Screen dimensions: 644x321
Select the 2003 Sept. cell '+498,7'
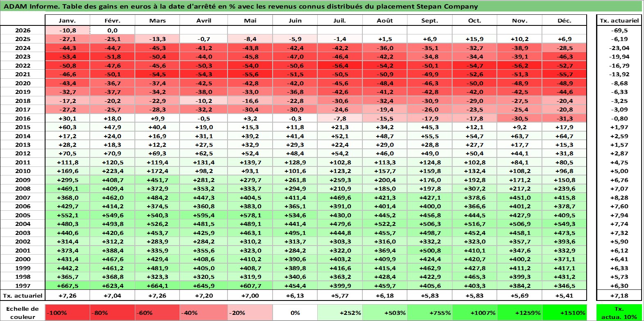click(x=430, y=233)
